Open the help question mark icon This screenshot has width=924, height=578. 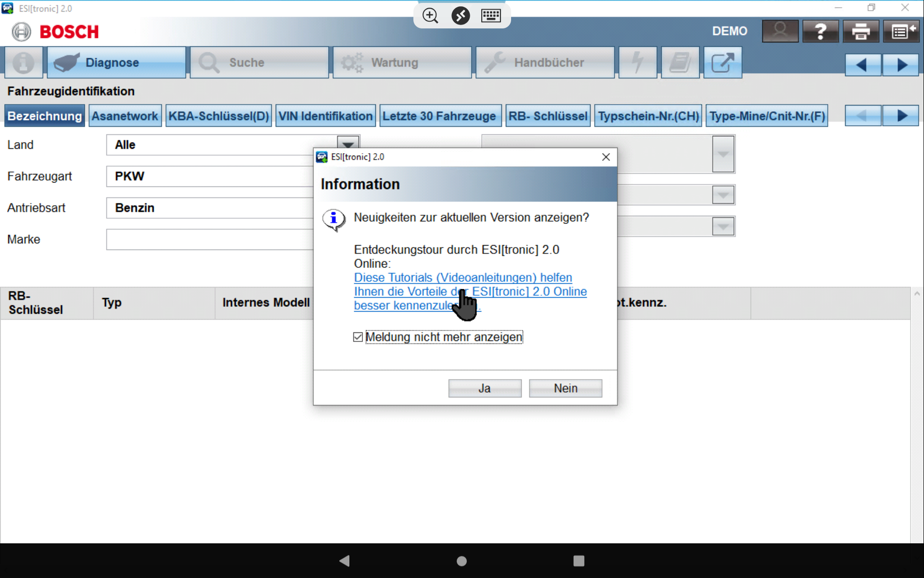pos(821,31)
